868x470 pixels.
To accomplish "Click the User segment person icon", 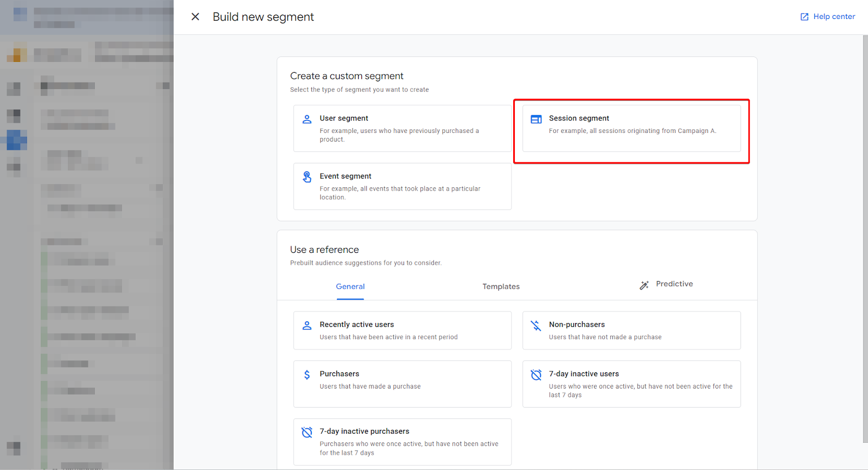I will pos(307,119).
